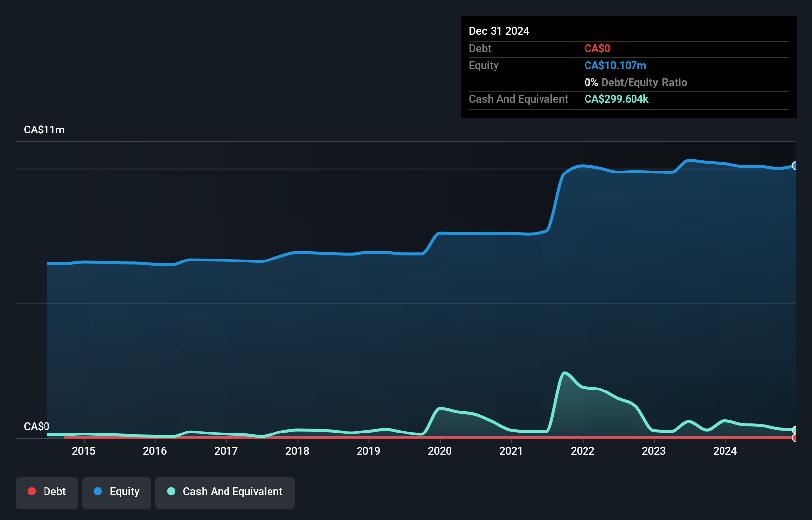
Task: Click the 2015 x-axis label
Action: point(84,451)
